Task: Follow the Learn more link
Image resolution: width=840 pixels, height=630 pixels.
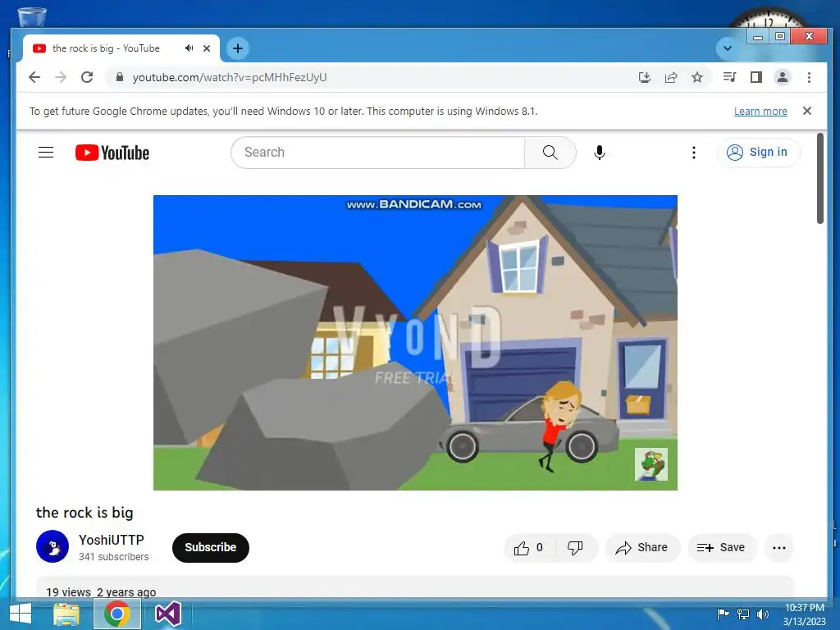Action: point(760,111)
